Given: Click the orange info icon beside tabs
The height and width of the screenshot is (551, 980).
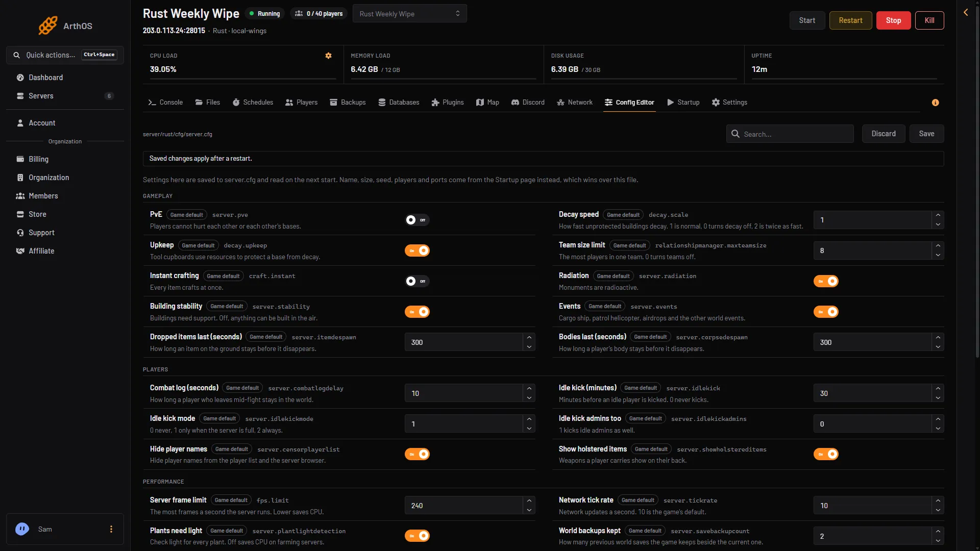Looking at the screenshot, I should point(935,103).
